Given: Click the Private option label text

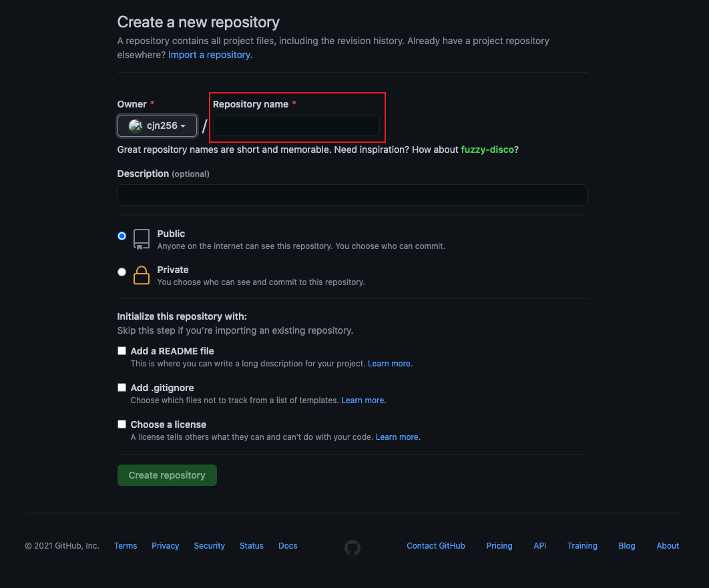Looking at the screenshot, I should [173, 270].
